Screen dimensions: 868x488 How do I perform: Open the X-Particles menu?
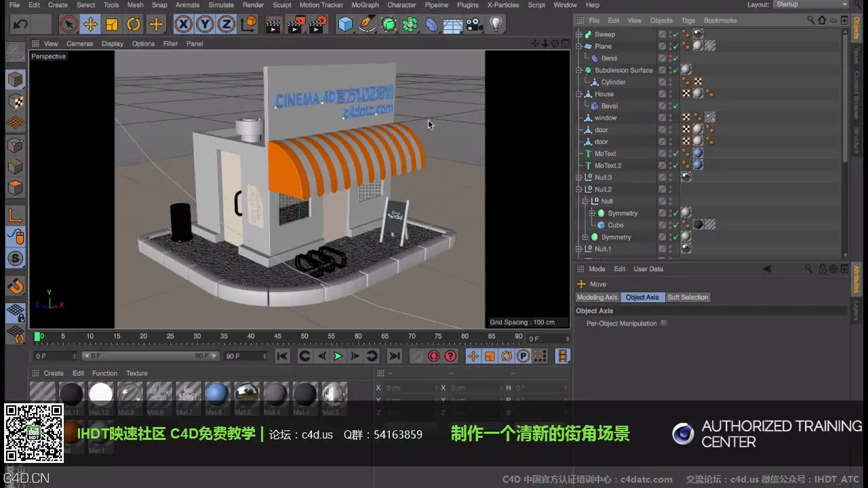click(503, 5)
